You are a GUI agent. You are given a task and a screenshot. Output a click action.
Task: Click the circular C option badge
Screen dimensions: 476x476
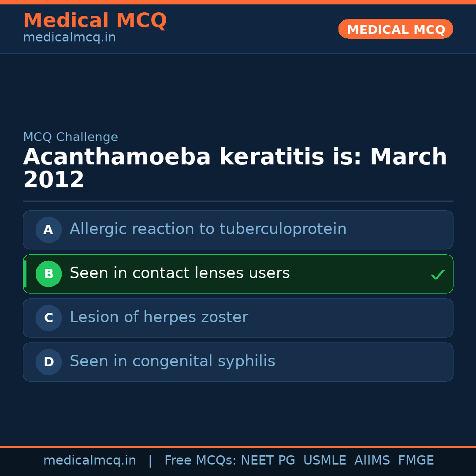tap(48, 318)
